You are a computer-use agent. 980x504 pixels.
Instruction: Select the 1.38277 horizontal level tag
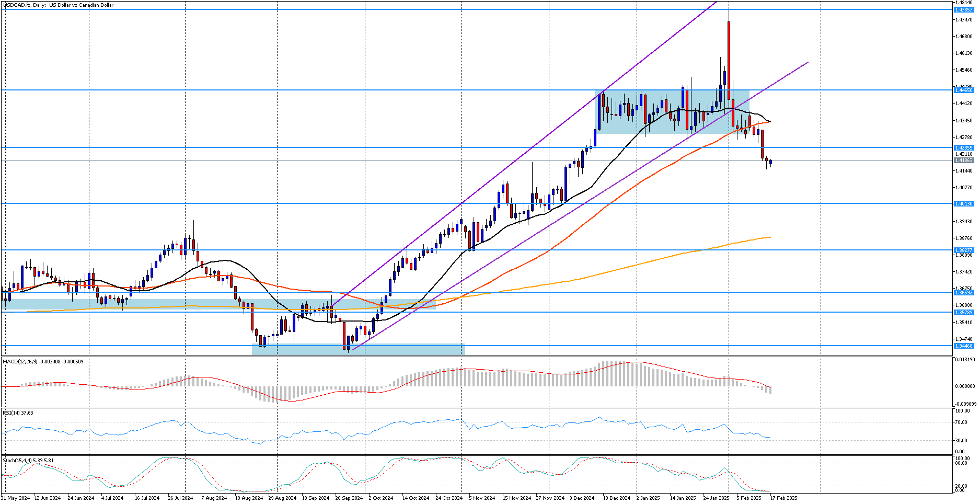tap(963, 250)
